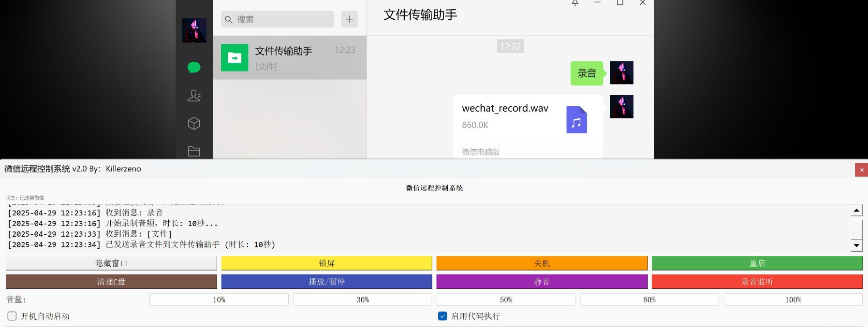Set volume to 50%

(506, 299)
